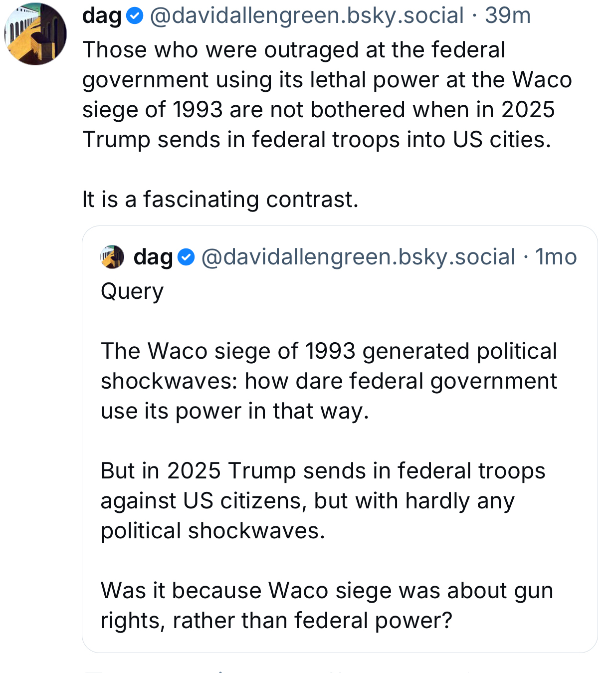Click "Trump sends in federal troops into US cities" line
The height and width of the screenshot is (673, 616).
click(x=317, y=140)
